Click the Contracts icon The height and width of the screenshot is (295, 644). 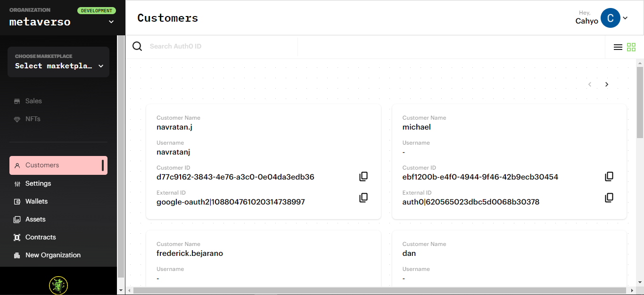[17, 238]
